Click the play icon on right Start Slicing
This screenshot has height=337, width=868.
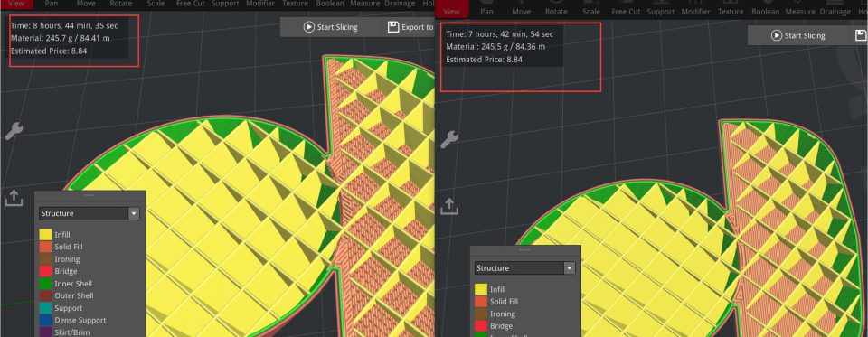[x=777, y=35]
